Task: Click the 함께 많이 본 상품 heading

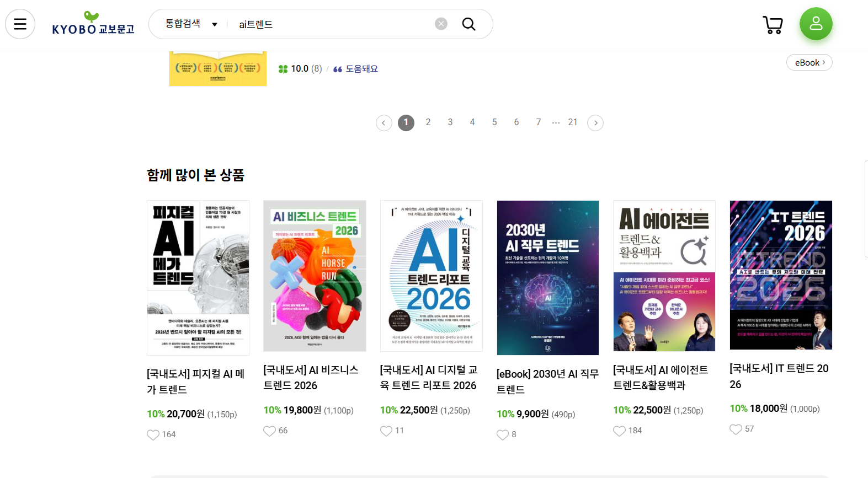Action: pos(195,175)
